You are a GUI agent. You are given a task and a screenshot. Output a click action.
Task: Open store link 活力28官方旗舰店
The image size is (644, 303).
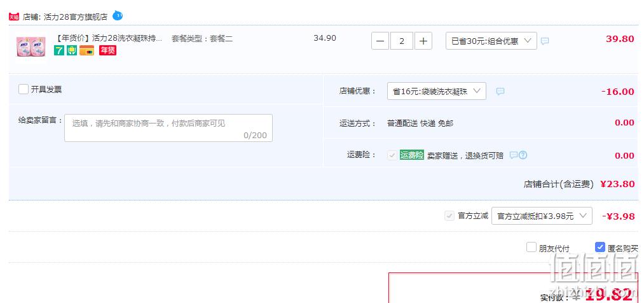(x=76, y=17)
